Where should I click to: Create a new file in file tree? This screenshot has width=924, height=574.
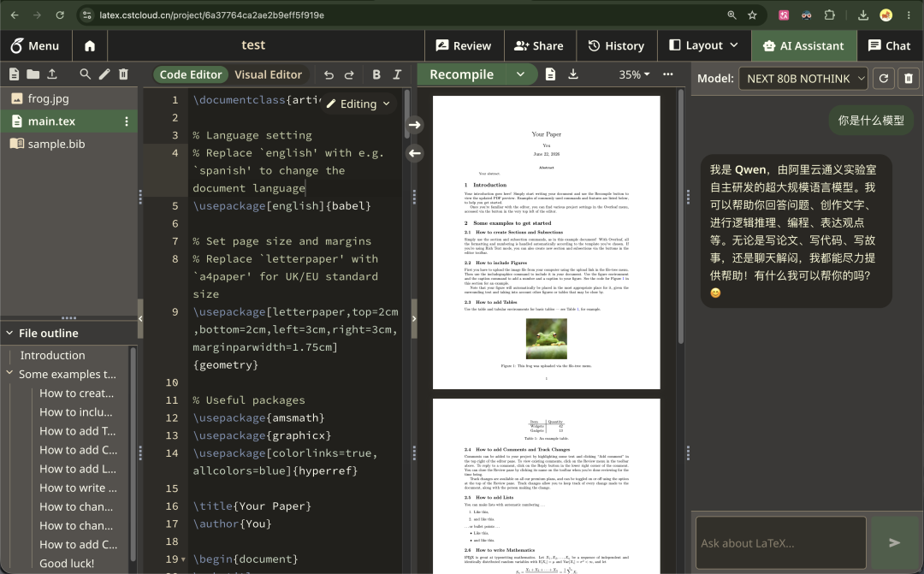(x=15, y=74)
